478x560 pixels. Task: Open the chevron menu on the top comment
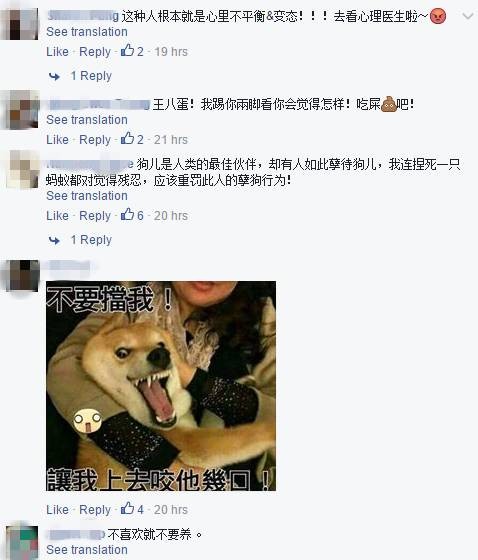coord(468,16)
